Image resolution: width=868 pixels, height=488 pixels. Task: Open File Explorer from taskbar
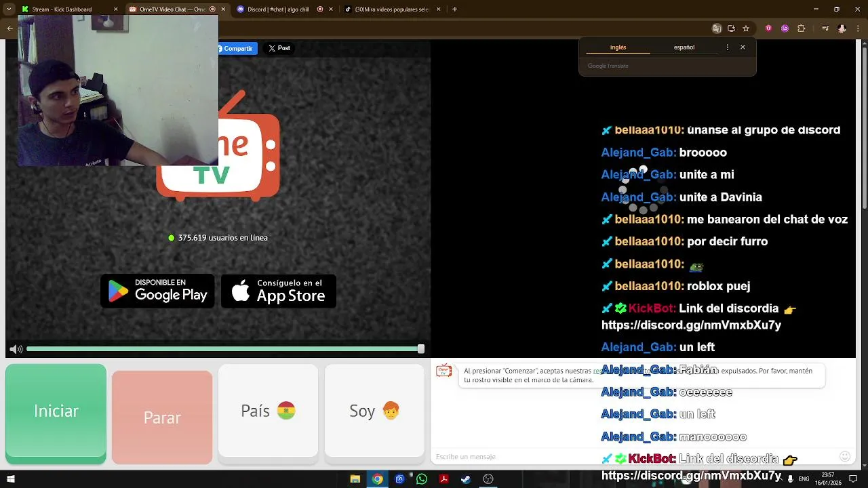click(355, 479)
